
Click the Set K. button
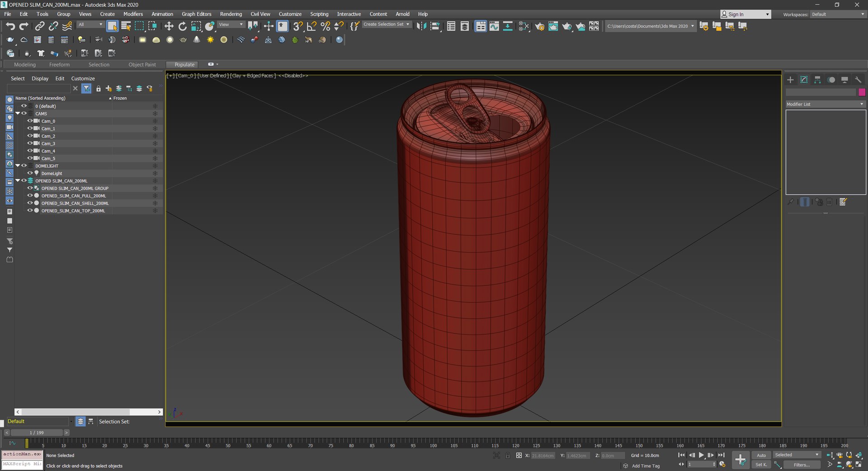(761, 465)
